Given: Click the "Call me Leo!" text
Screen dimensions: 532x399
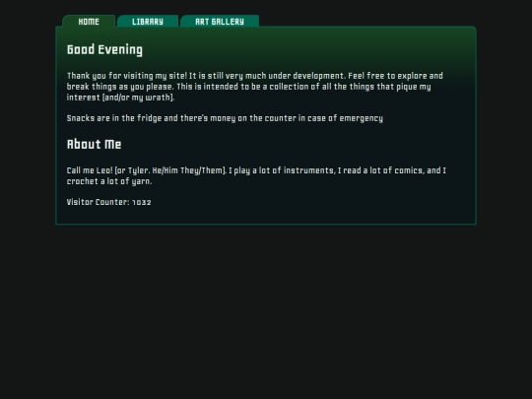Looking at the screenshot, I should (90, 170).
